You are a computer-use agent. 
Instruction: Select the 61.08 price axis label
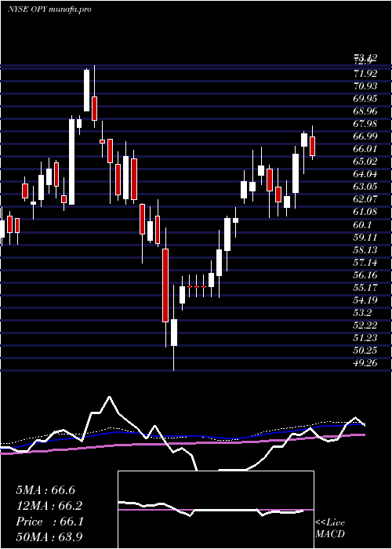tap(365, 213)
